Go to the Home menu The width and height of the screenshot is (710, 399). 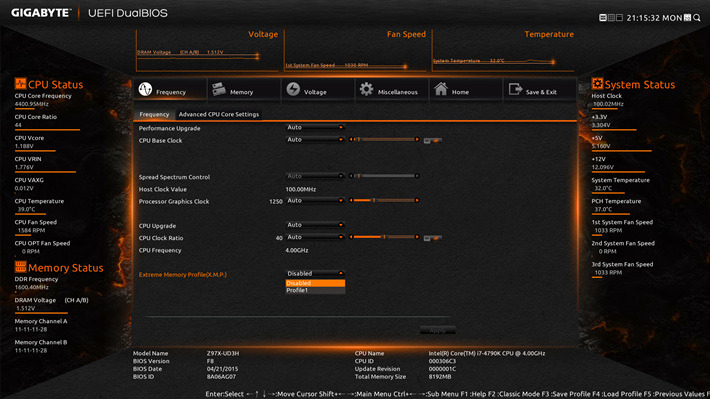point(465,89)
